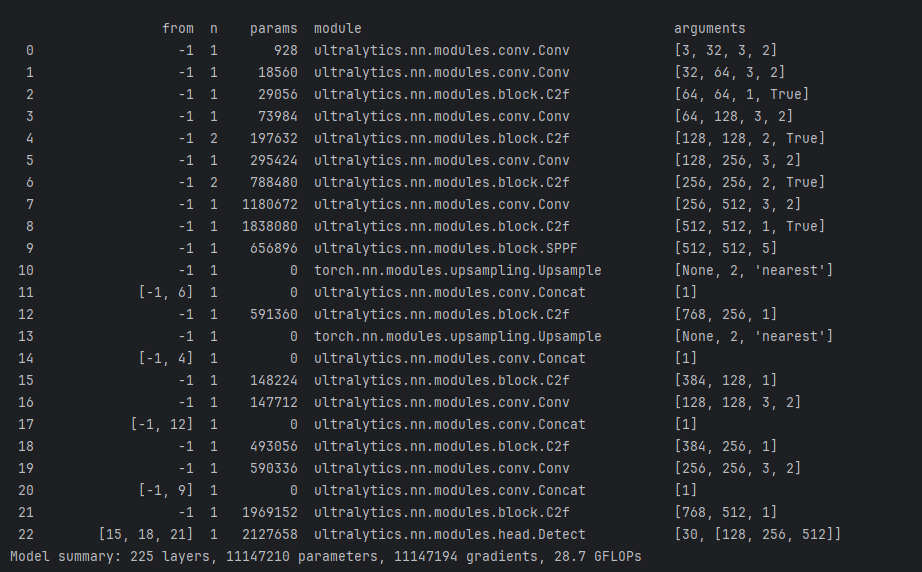Click the params value 2127658
Viewport: 922px width, 572px height.
270,534
